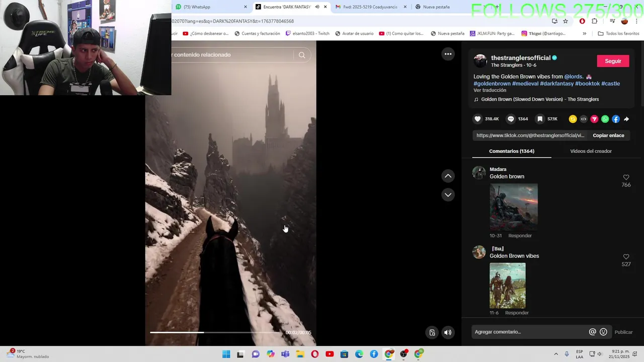Share video to WhatsApp
The height and width of the screenshot is (362, 644).
click(x=605, y=119)
